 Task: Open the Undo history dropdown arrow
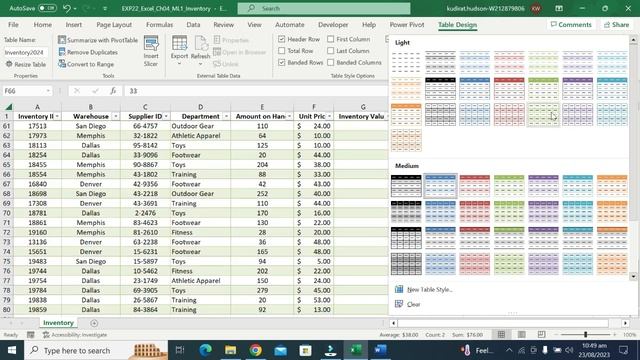(75, 8)
